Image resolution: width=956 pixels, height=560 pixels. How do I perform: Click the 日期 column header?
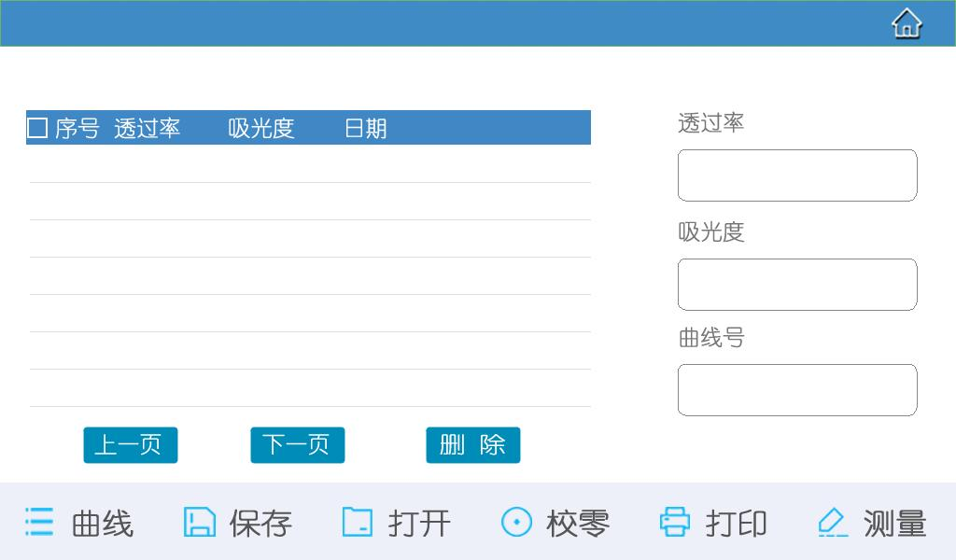point(365,129)
